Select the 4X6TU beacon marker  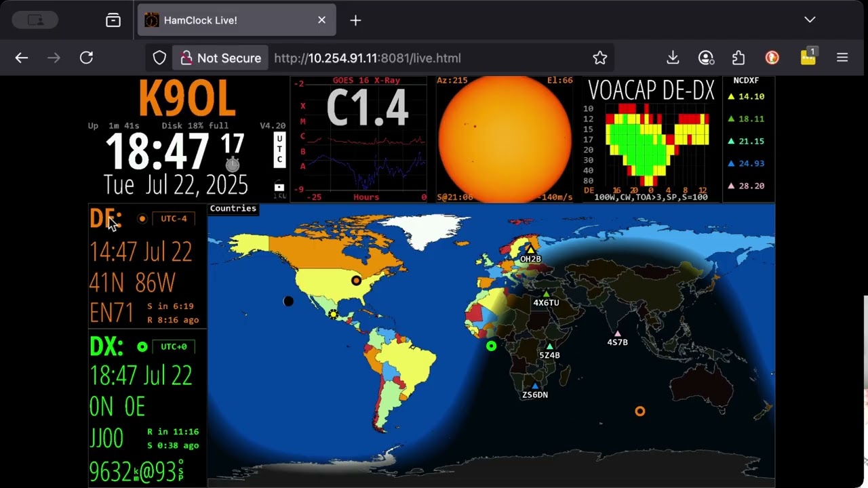[x=547, y=294]
